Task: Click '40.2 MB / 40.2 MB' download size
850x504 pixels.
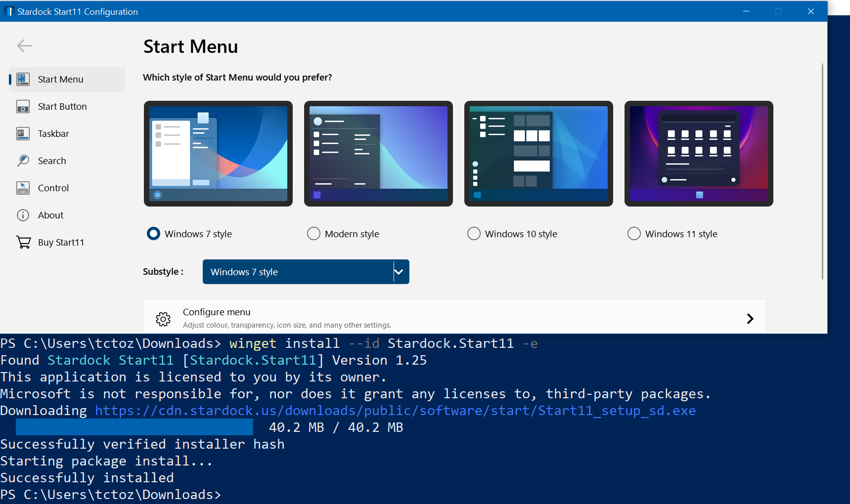Action: pos(336,427)
